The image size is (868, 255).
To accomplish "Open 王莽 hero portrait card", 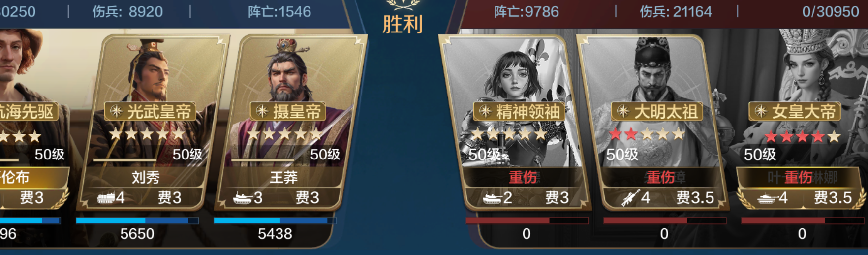I will pos(290,123).
